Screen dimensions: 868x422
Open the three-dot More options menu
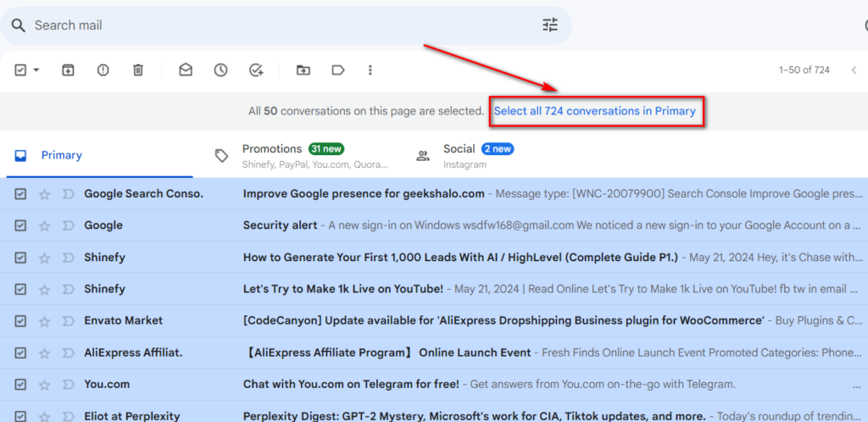coord(370,70)
